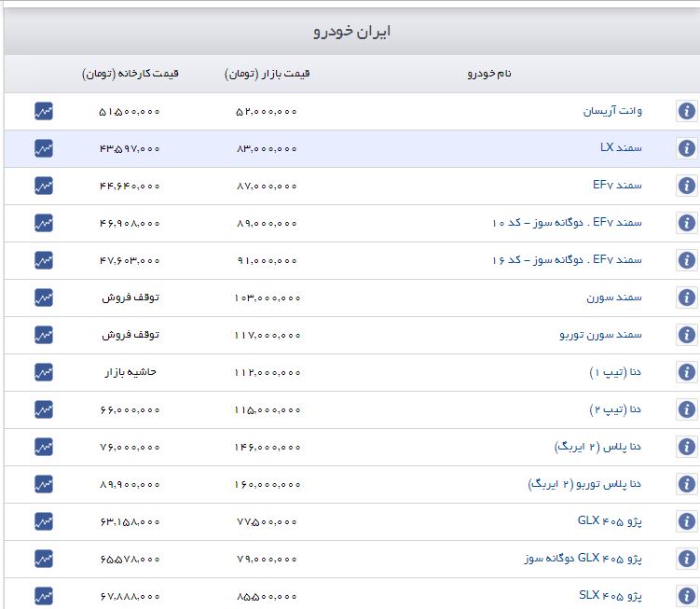Open price chart for دنا پلاس توربو
Screen dimensions: 700x609
coord(44,484)
